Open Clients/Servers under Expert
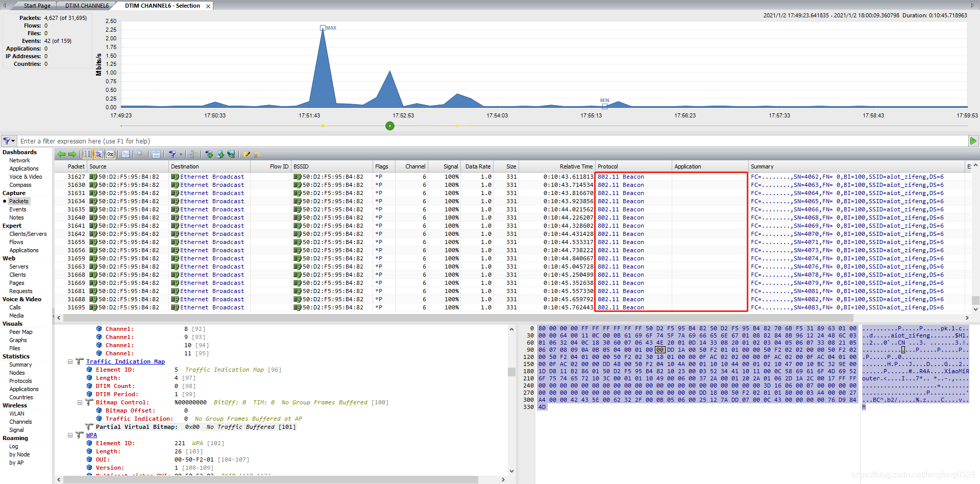Image resolution: width=980 pixels, height=484 pixels. tap(28, 234)
